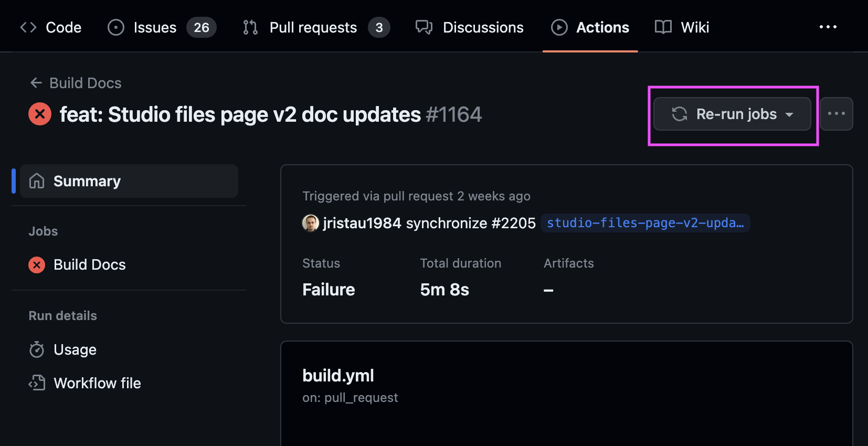Open the Discussions tab
This screenshot has width=868, height=446.
(482, 27)
